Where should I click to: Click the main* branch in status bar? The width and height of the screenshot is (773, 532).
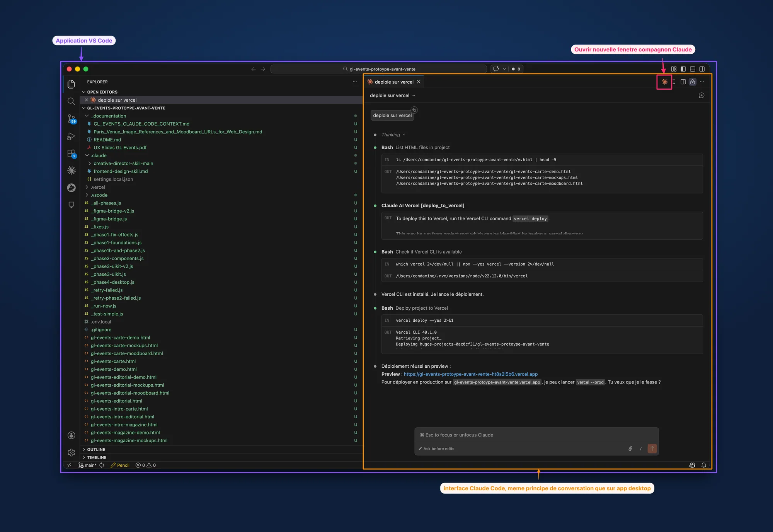(88, 465)
